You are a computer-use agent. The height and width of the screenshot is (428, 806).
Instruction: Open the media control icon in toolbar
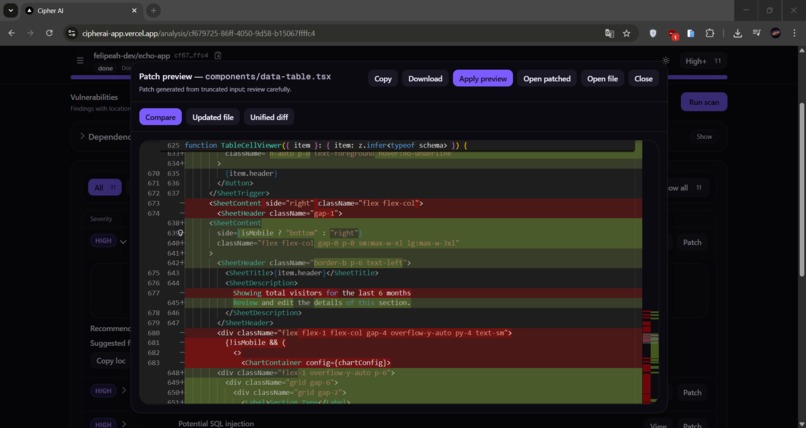(x=757, y=33)
